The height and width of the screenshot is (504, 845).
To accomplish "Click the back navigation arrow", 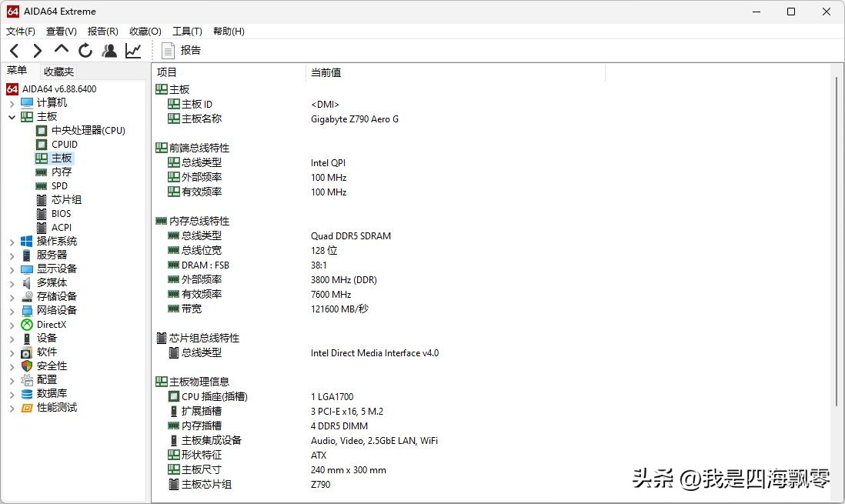I will coord(14,50).
